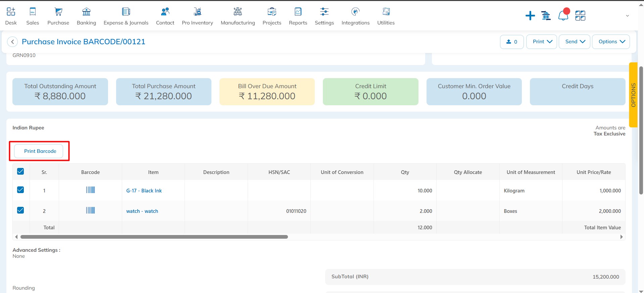
Task: Open the Contact people icon
Action: (165, 12)
